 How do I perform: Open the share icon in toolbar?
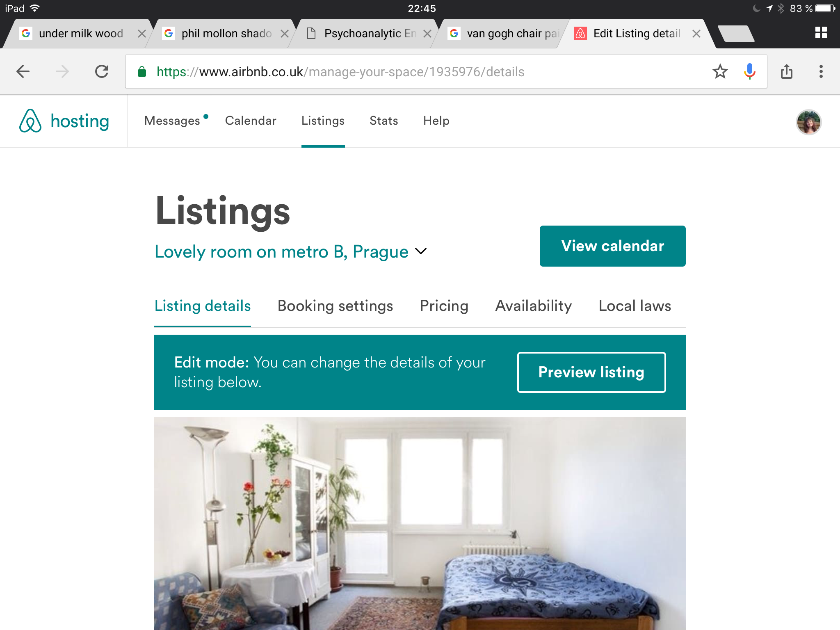(x=786, y=72)
